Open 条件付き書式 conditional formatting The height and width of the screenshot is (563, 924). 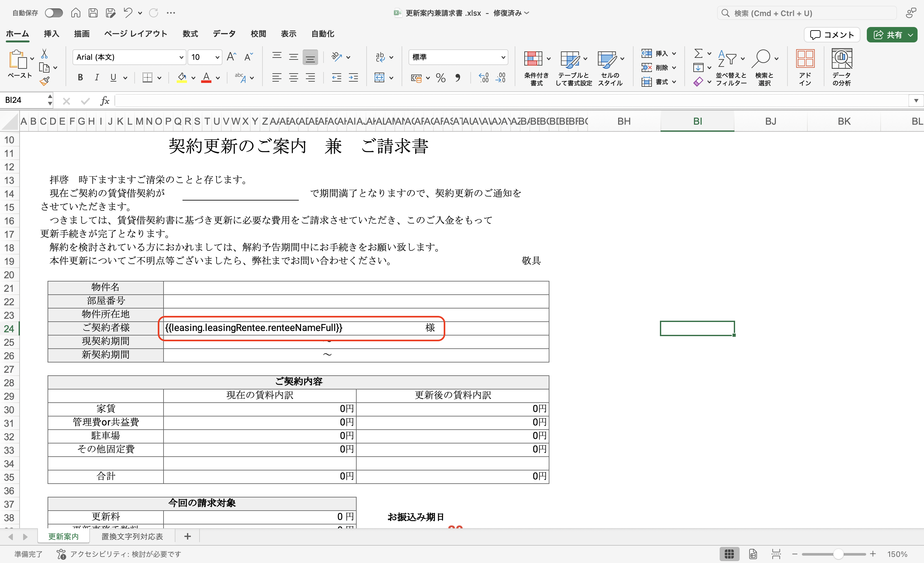(x=536, y=67)
